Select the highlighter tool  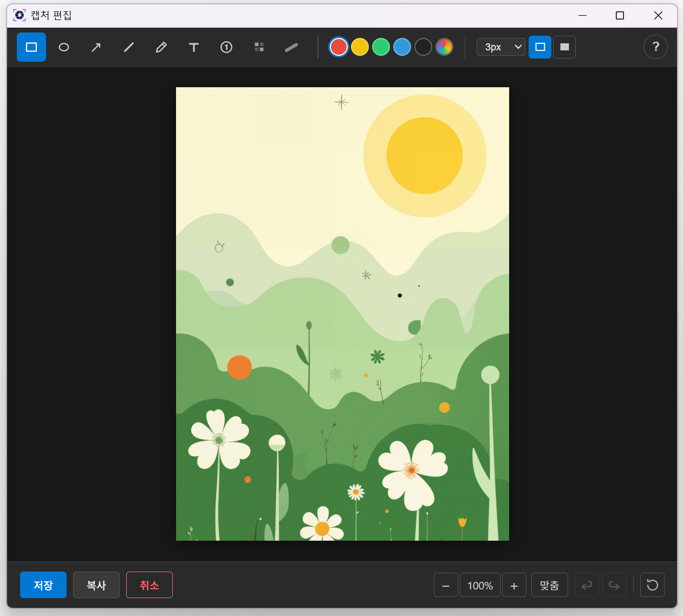[291, 47]
